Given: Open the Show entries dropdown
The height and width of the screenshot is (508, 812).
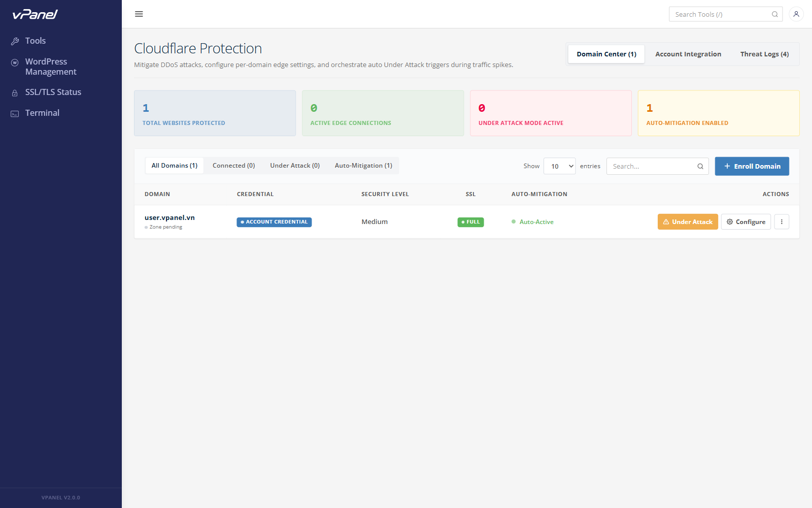Looking at the screenshot, I should click(559, 166).
